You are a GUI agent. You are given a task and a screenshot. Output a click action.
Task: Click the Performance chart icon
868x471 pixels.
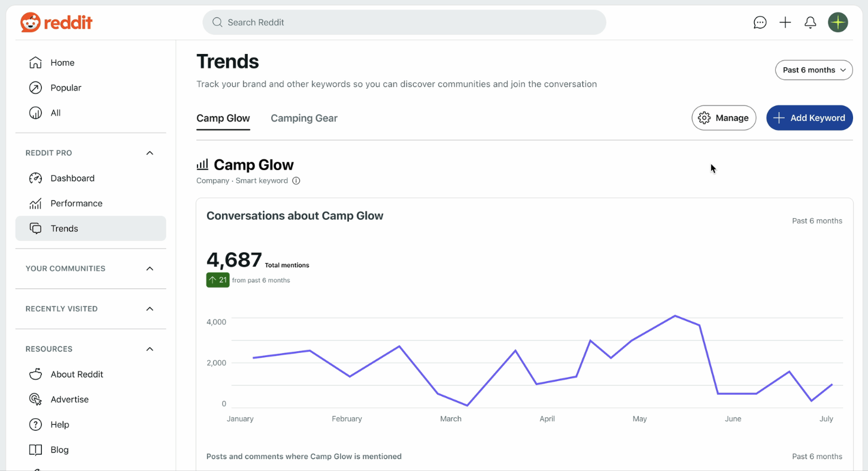35,203
